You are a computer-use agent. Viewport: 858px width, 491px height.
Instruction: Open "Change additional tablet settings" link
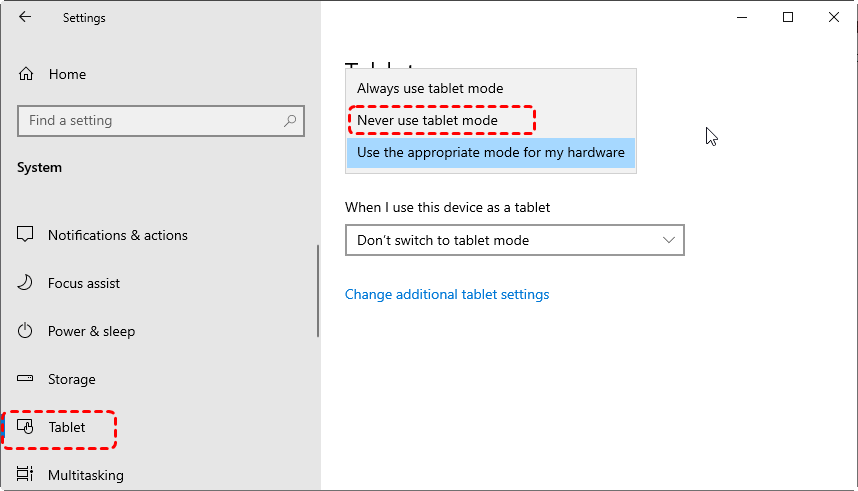(x=447, y=294)
